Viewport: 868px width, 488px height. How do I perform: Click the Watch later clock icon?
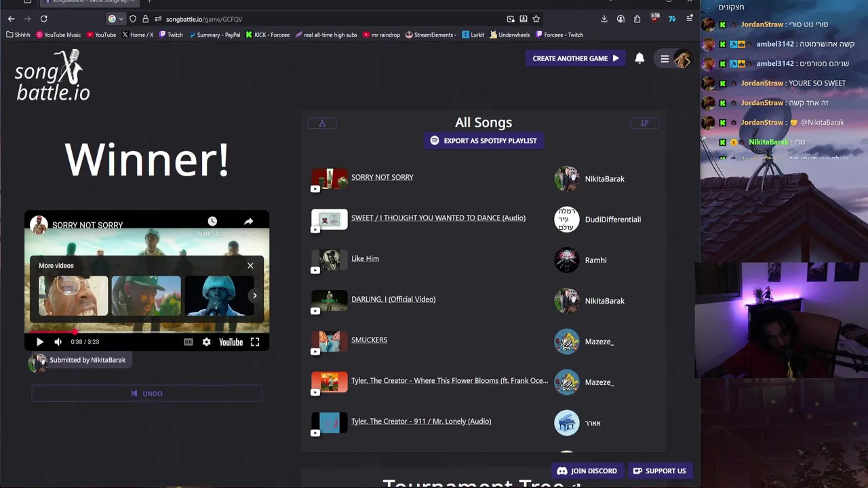pos(212,222)
